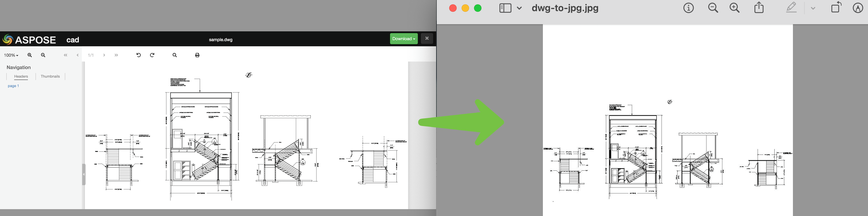Open search in the Aspose viewer
The image size is (868, 216).
coord(175,55)
